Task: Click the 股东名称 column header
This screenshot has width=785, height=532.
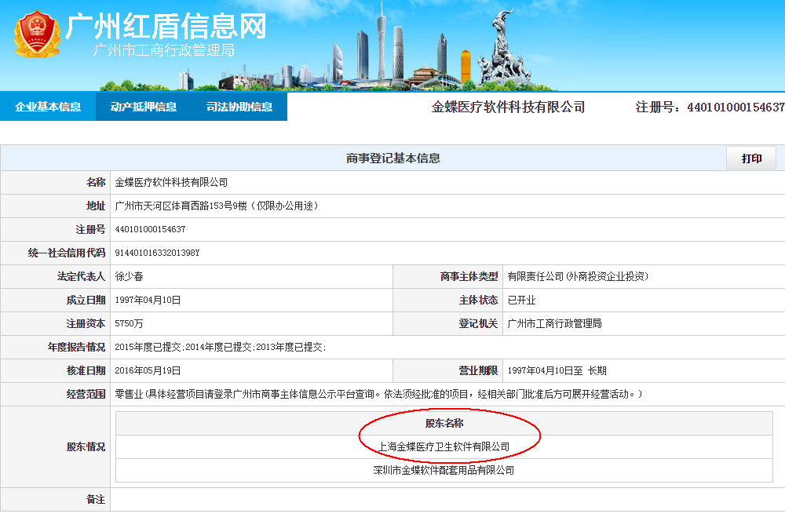Action: coord(444,423)
